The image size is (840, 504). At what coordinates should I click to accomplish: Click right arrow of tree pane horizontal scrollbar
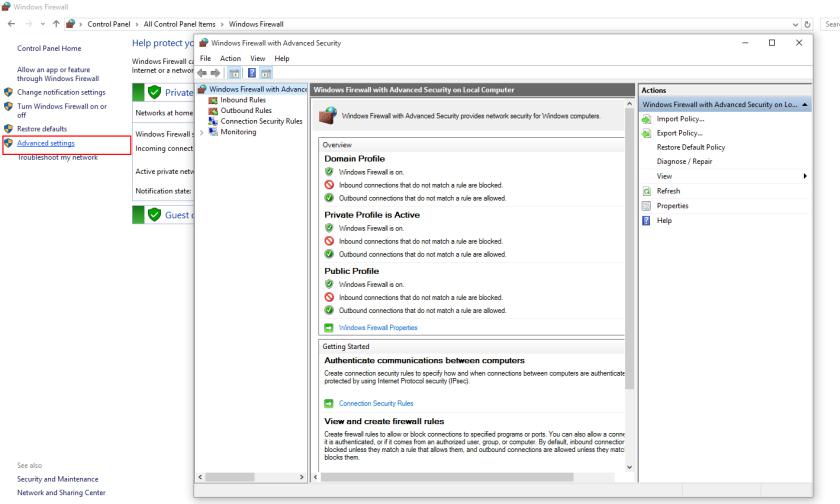[x=302, y=477]
